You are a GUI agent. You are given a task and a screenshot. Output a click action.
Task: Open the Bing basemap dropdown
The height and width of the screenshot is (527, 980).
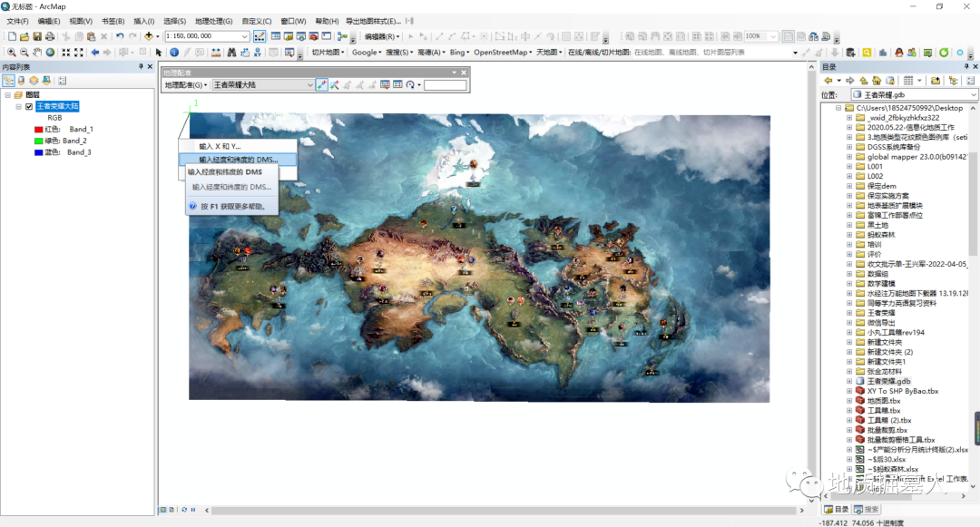(459, 53)
